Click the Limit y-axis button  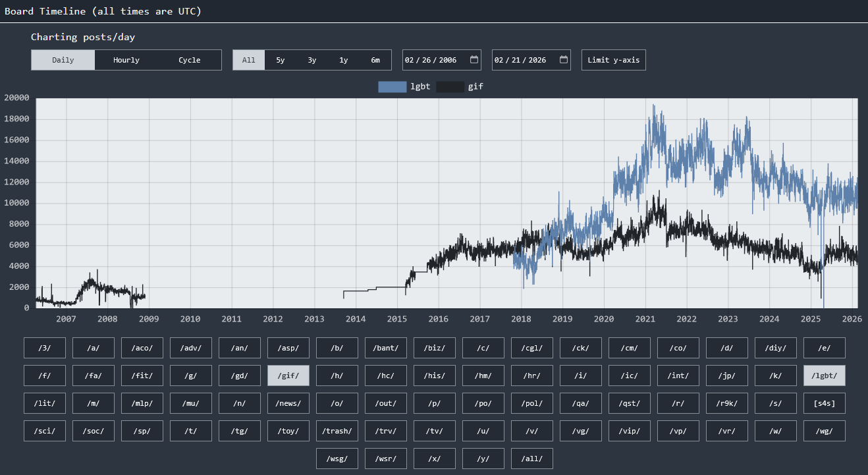(614, 60)
